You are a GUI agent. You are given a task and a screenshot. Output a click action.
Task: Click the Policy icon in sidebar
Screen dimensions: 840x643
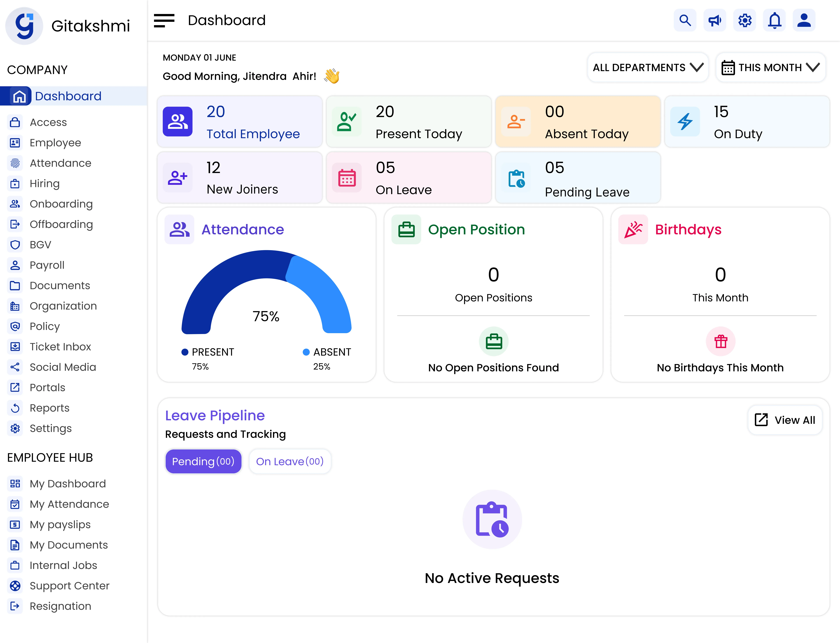[x=15, y=326]
